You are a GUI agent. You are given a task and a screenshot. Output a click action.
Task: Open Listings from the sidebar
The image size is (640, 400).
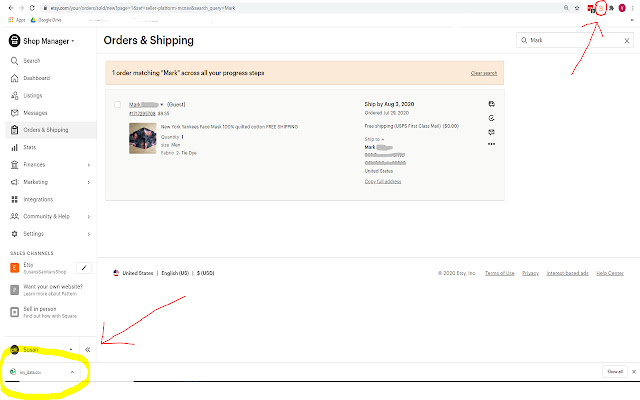pyautogui.click(x=35, y=94)
